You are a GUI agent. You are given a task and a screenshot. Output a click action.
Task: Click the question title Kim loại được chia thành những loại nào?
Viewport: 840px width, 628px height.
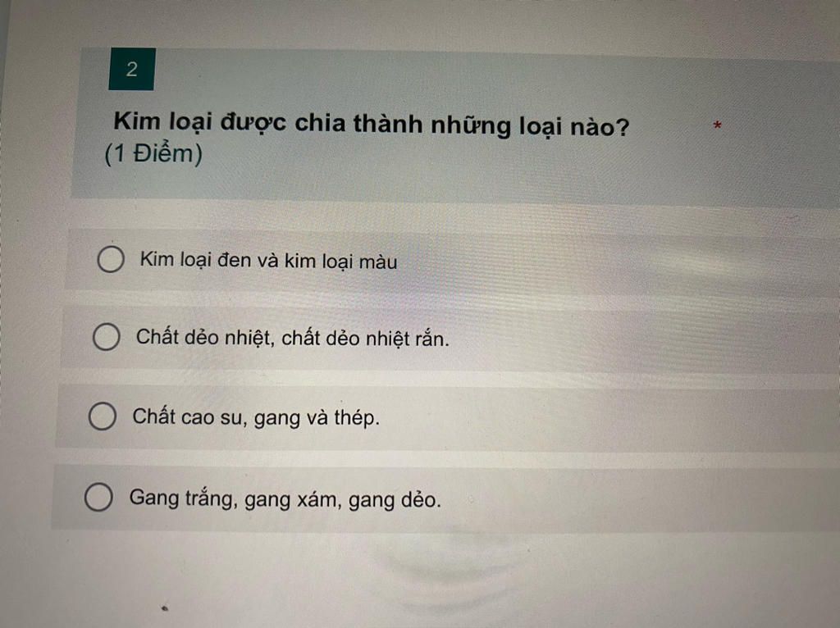pyautogui.click(x=372, y=125)
